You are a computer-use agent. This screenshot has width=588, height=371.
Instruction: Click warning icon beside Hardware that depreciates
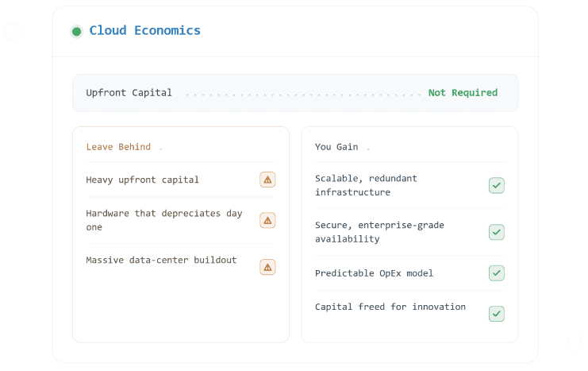pos(267,220)
